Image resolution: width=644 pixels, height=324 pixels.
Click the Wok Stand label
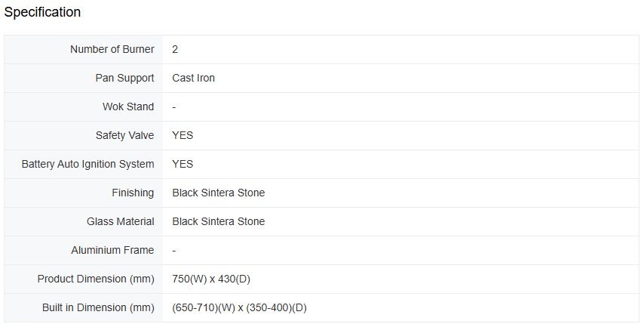tap(128, 106)
